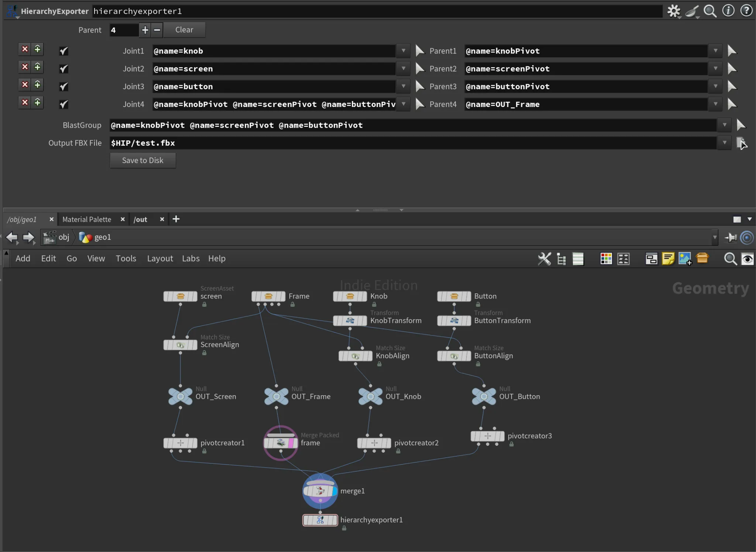Click the network box icon in the toolbar
The image size is (756, 552).
coord(651,259)
